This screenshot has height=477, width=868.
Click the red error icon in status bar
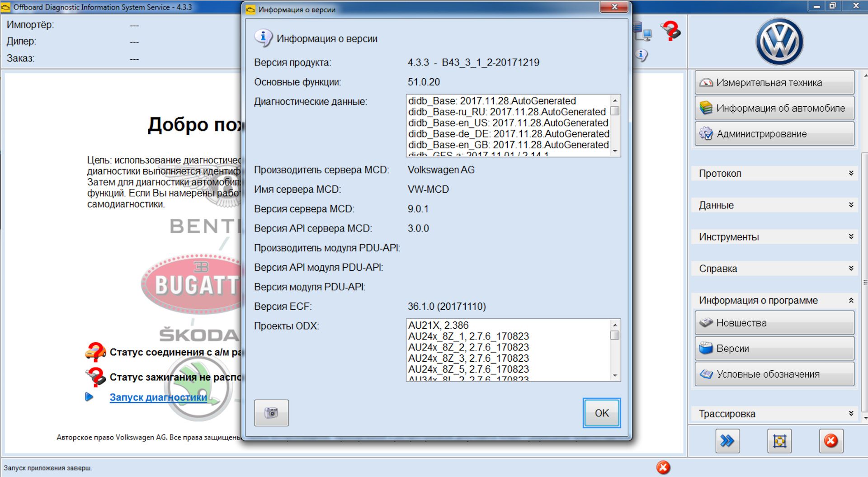[x=663, y=468]
